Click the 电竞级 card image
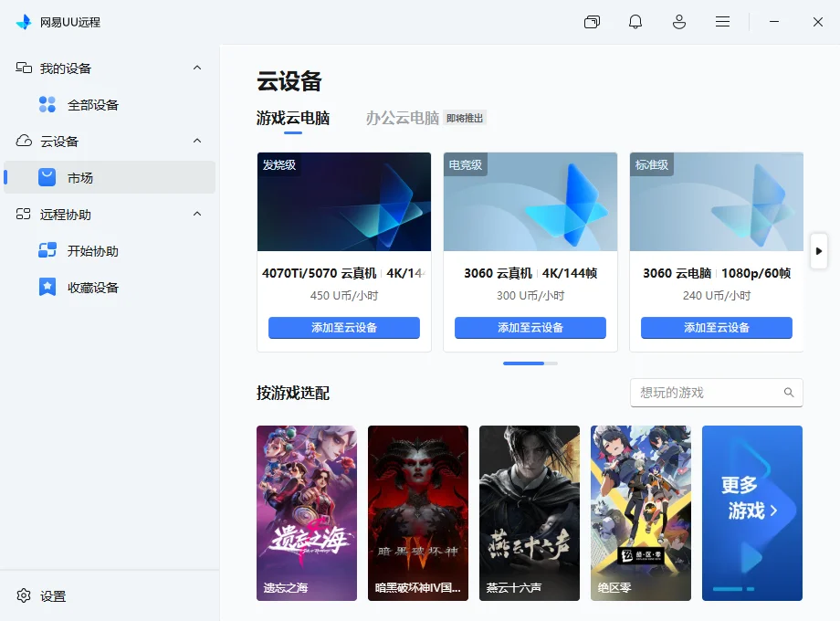The width and height of the screenshot is (840, 621). click(x=530, y=202)
